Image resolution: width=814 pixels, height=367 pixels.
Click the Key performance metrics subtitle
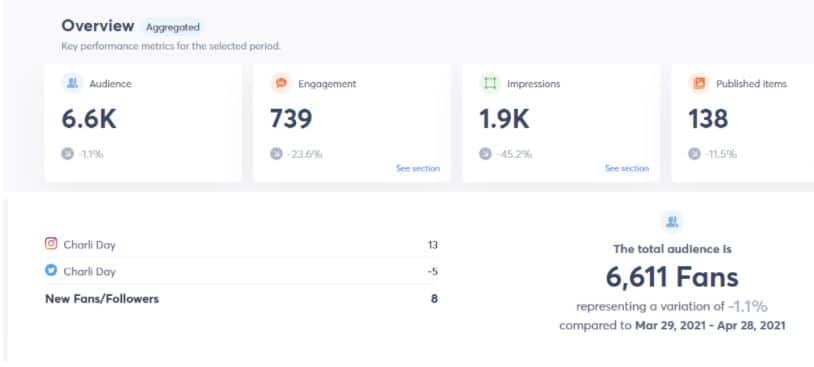click(171, 46)
